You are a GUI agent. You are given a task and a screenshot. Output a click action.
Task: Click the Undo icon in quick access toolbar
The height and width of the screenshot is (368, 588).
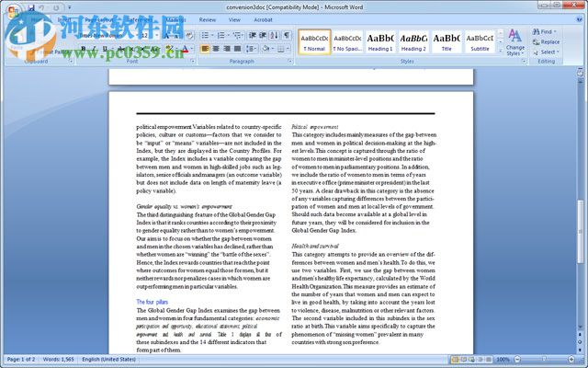[x=41, y=7]
